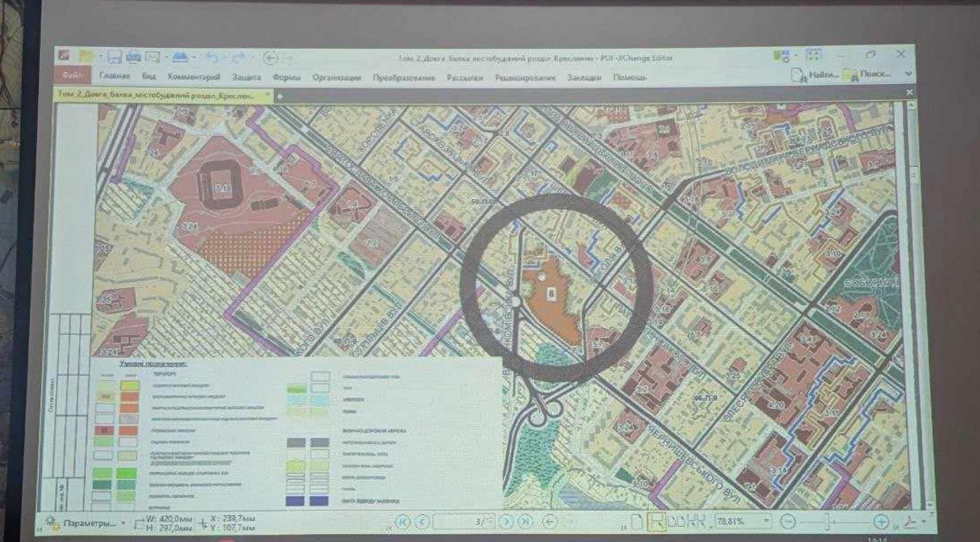Jump to the last page button

(525, 522)
